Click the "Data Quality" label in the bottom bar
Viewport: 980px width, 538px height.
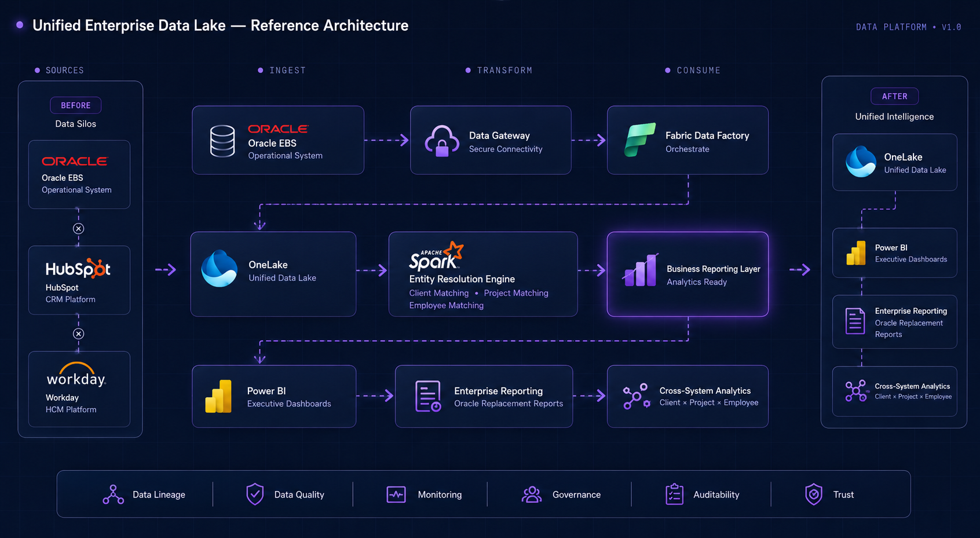(299, 495)
